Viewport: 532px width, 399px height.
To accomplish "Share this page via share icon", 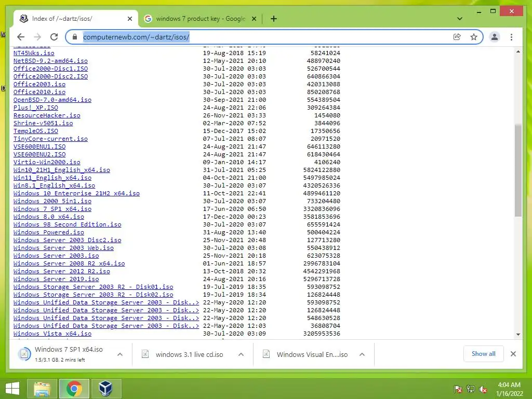I will 457,37.
